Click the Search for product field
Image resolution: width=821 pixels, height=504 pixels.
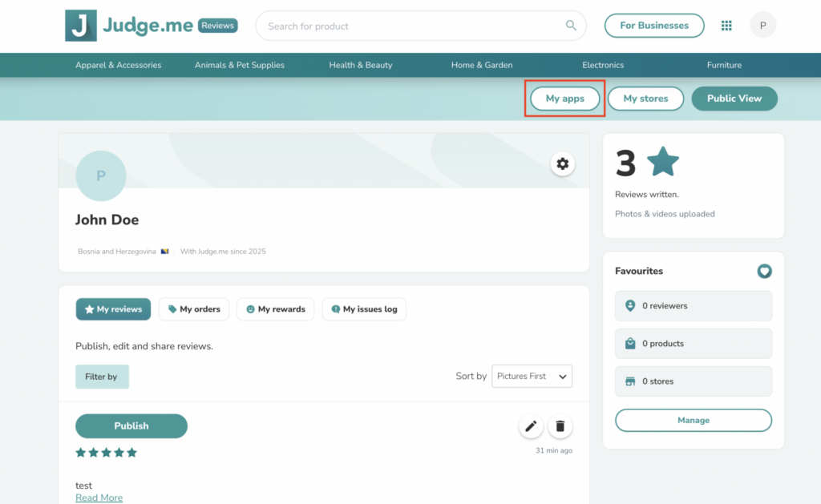coord(413,26)
